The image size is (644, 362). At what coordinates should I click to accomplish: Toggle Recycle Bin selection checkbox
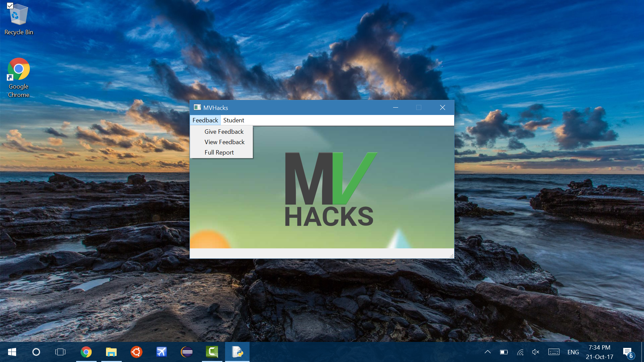pyautogui.click(x=10, y=6)
